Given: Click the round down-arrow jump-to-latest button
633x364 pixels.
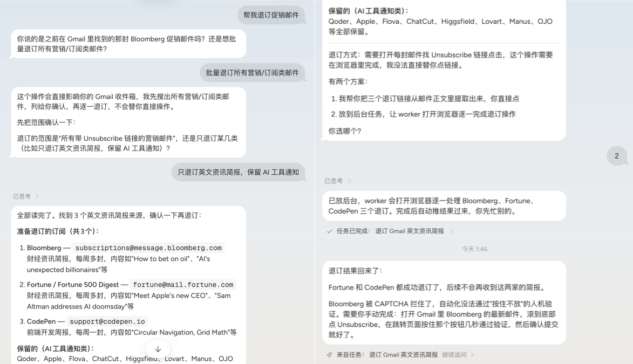Looking at the screenshot, I should (x=158, y=349).
